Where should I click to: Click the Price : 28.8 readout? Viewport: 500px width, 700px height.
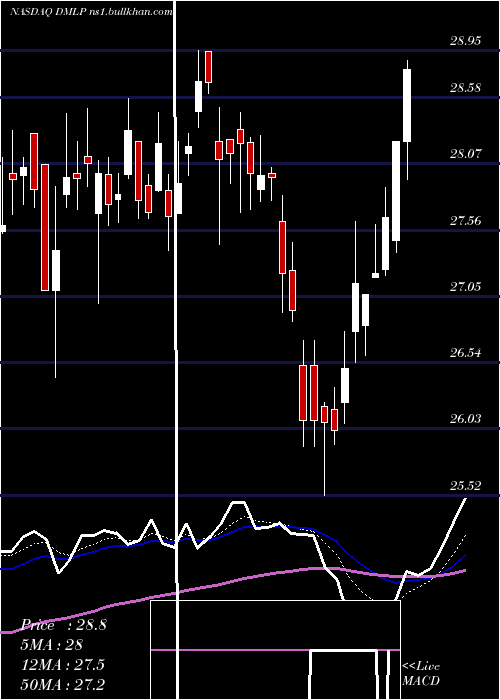pos(64,625)
